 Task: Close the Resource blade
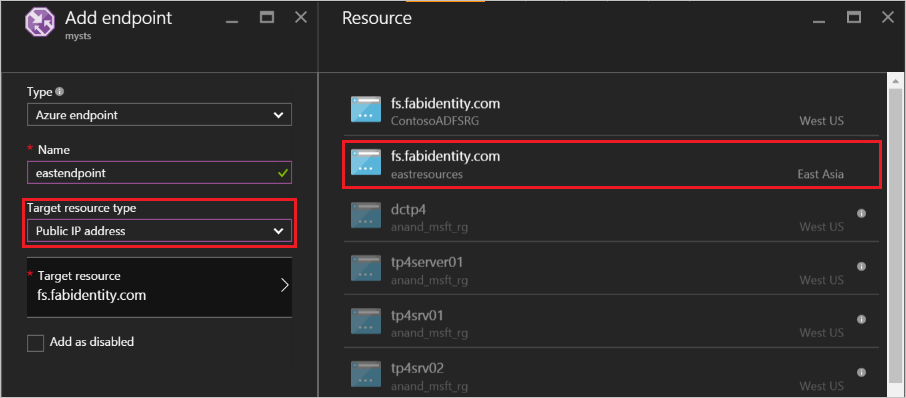pyautogui.click(x=888, y=17)
